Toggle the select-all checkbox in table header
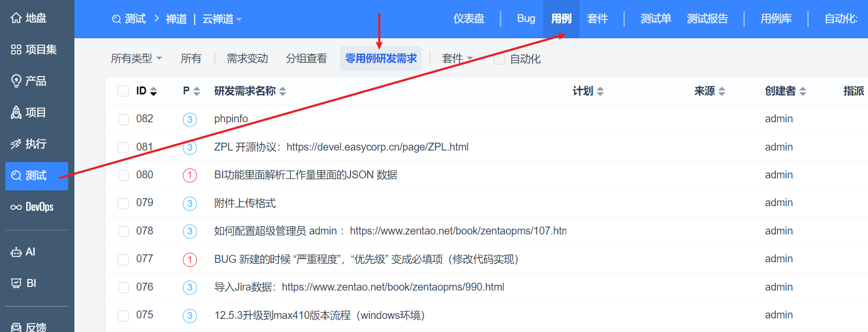This screenshot has width=868, height=332. [124, 91]
